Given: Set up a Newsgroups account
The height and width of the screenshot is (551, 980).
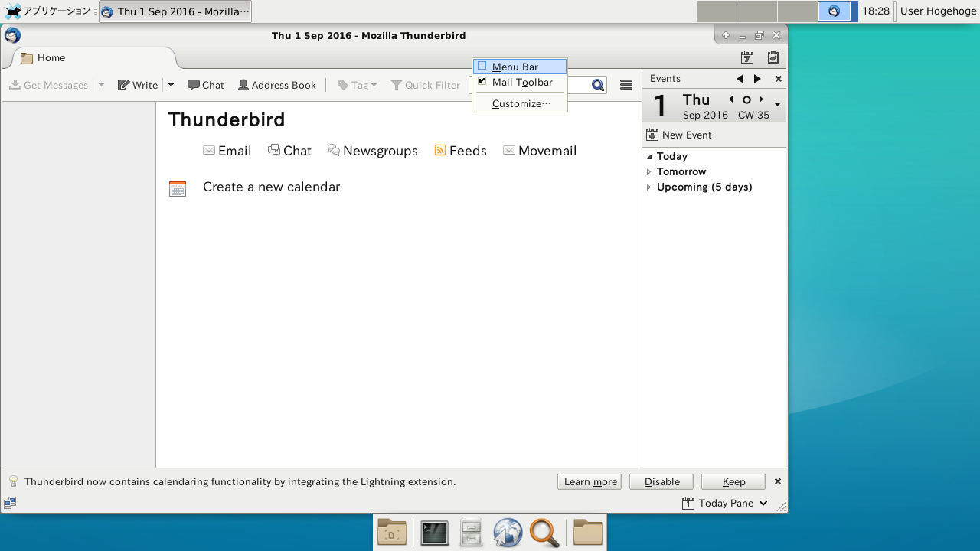Looking at the screenshot, I should click(x=373, y=151).
